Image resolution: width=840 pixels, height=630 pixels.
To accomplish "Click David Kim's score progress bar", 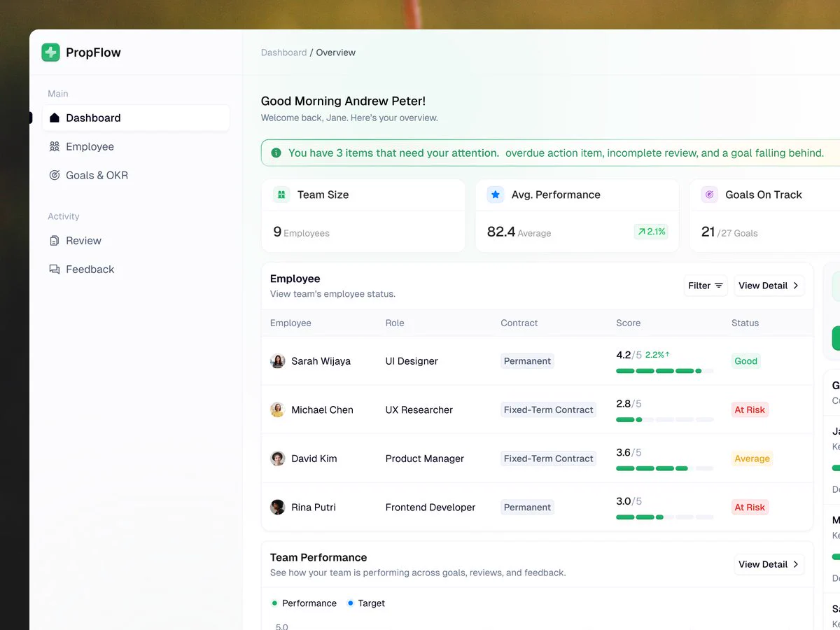I will click(x=665, y=468).
